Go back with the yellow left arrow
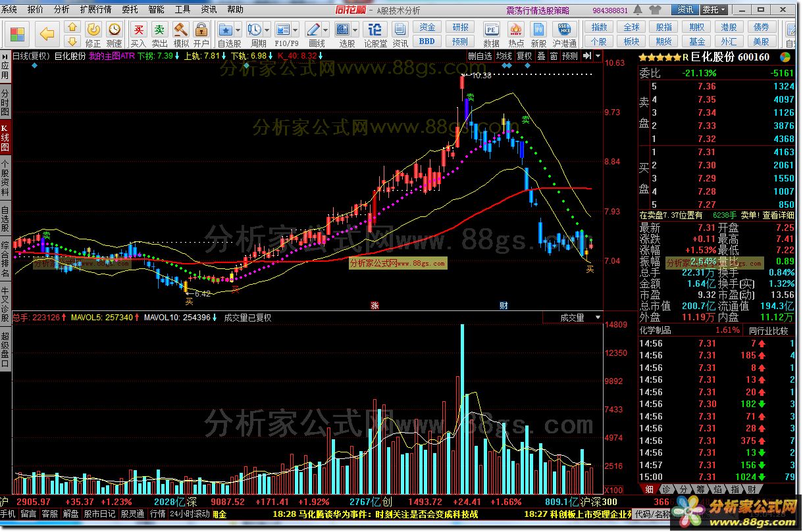Viewport: 803px width, 532px height. click(47, 34)
